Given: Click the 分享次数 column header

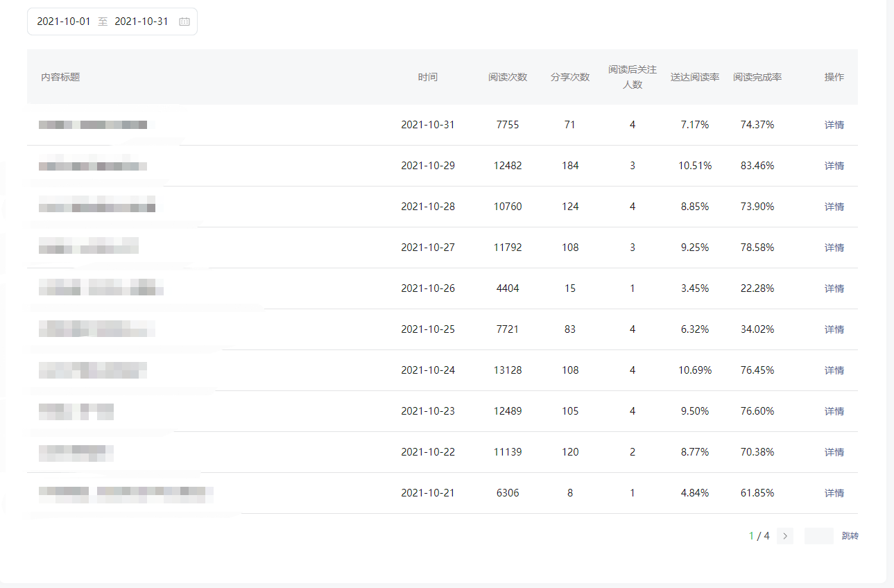Looking at the screenshot, I should click(x=570, y=77).
